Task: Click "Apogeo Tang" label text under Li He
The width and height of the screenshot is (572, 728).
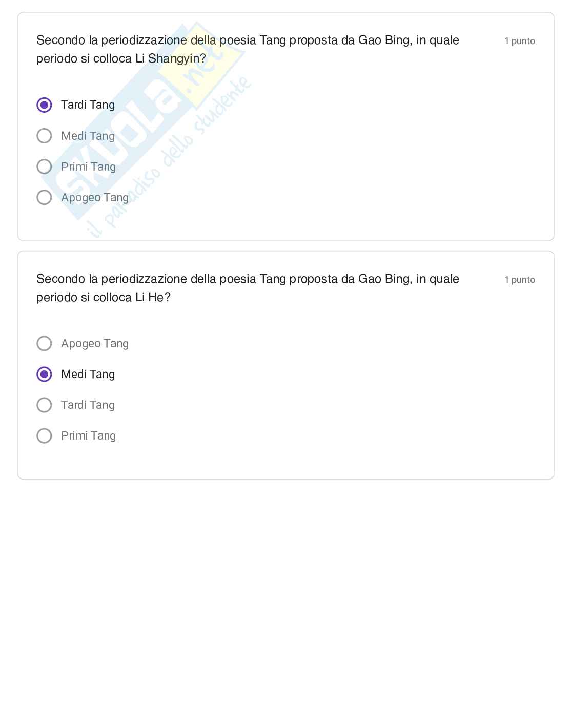Action: 95,343
